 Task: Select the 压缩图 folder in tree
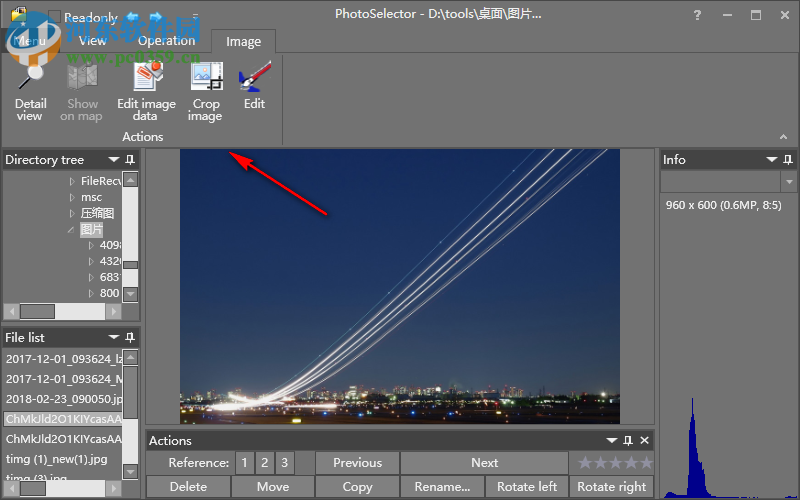pos(97,213)
